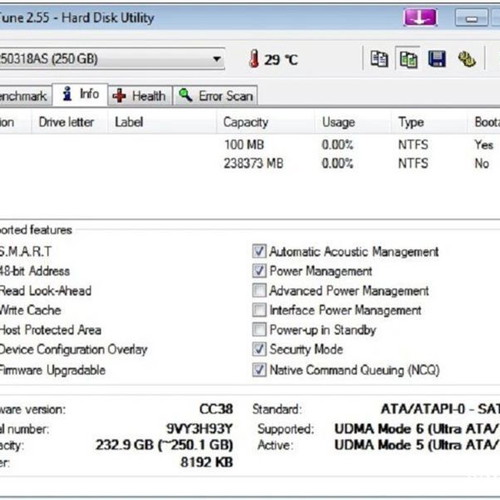Open the Health tab
500x500 pixels.
coord(140,96)
